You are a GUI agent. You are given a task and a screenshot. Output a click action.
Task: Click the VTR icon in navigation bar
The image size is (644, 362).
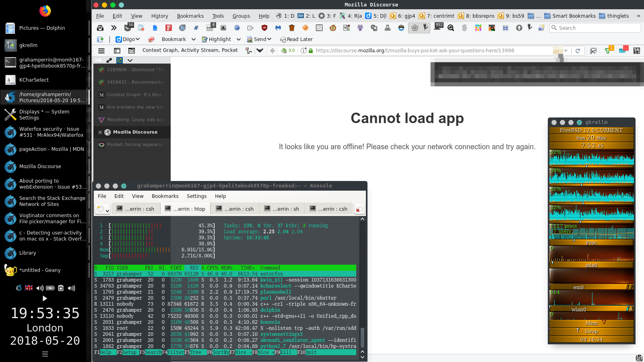tap(132, 51)
